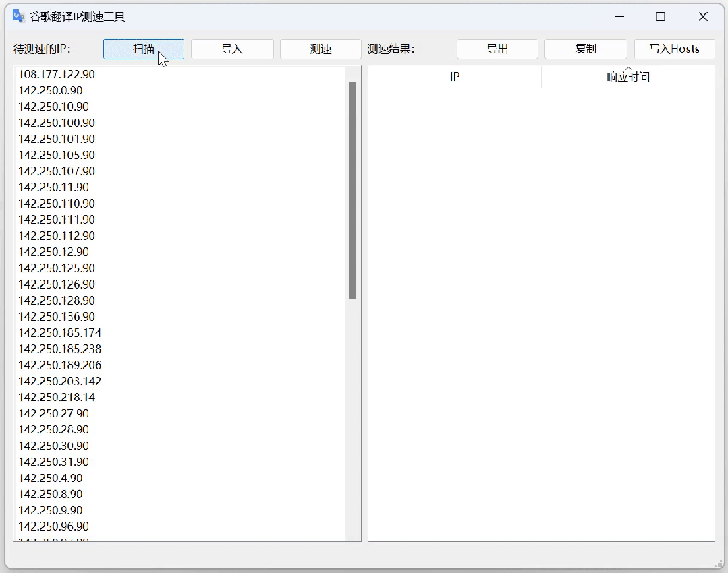Click the IP list vertical scrollbar thumb

click(x=353, y=191)
